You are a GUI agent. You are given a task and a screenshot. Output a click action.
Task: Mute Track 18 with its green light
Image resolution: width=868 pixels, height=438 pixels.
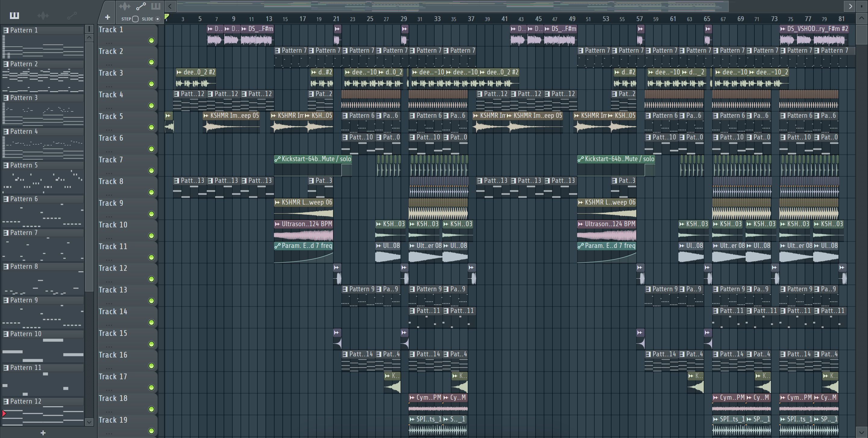pyautogui.click(x=151, y=409)
